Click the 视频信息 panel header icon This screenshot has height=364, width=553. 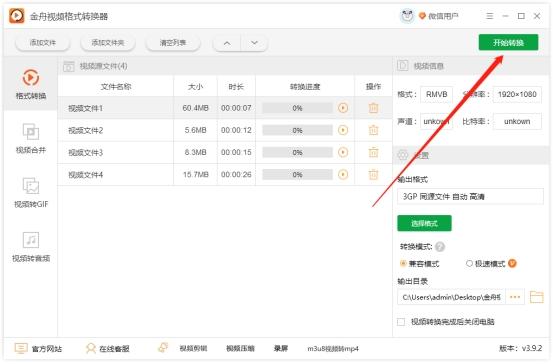(402, 66)
